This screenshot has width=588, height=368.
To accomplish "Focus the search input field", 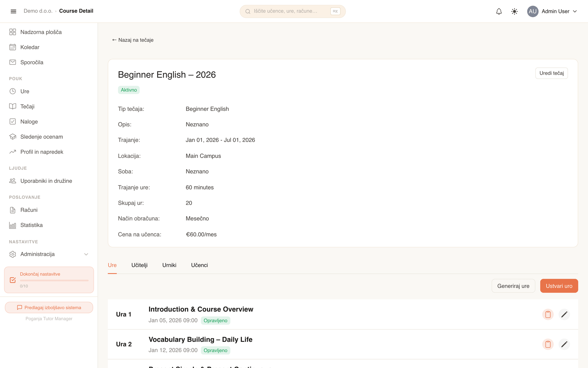I will pos(292,11).
